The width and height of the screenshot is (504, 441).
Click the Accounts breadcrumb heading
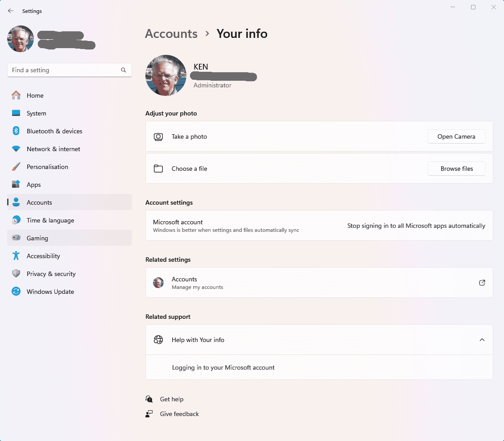click(171, 34)
